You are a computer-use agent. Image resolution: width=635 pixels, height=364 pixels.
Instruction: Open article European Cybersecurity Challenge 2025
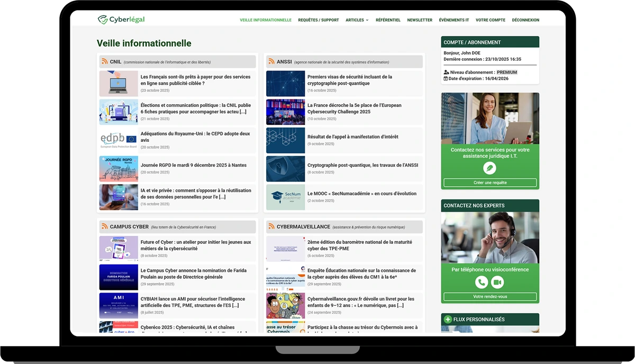355,108
